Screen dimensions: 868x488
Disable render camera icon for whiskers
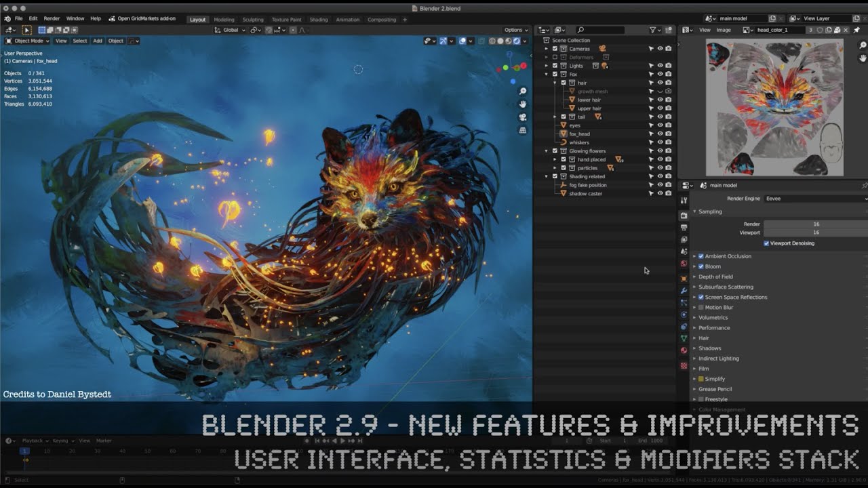[669, 142]
